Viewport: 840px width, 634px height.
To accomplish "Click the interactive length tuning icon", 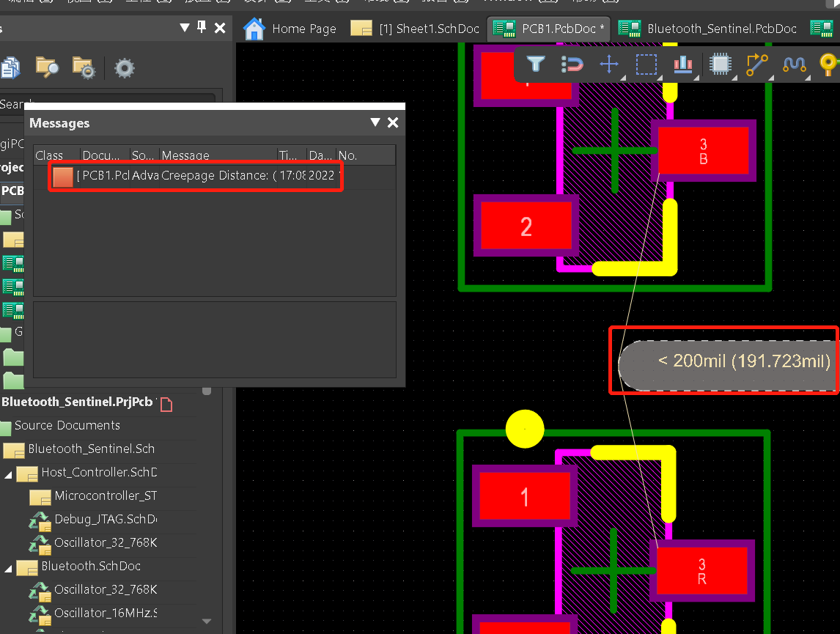I will [794, 64].
